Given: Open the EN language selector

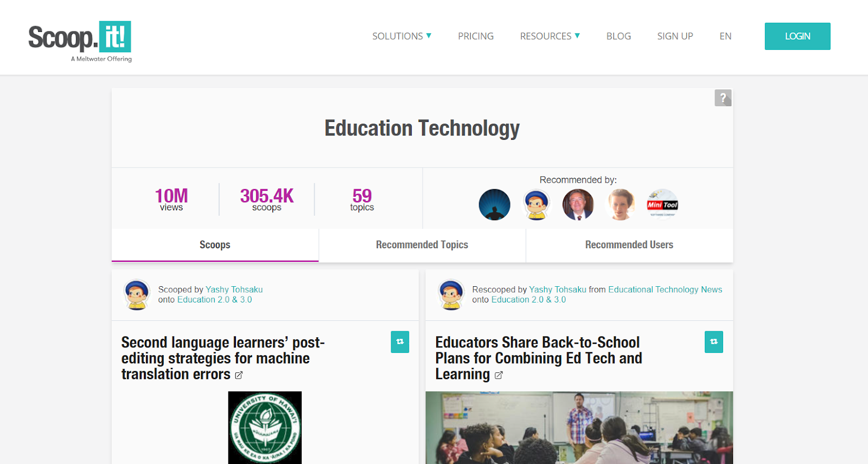Looking at the screenshot, I should 725,36.
